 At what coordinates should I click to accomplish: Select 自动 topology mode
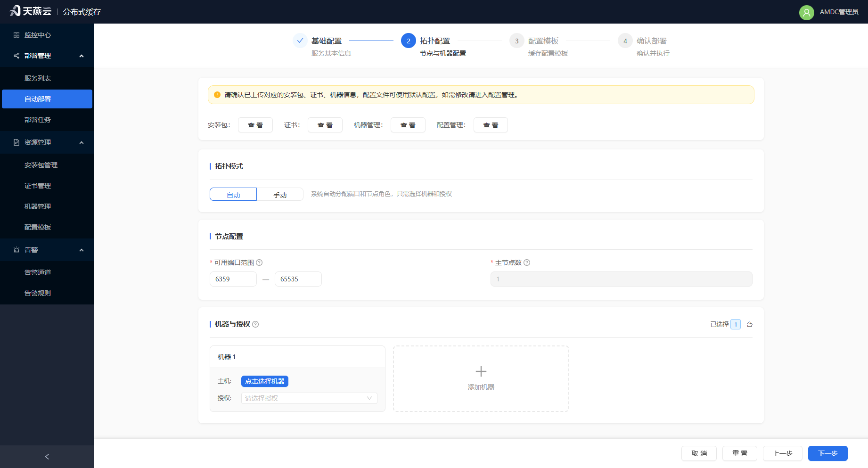(x=233, y=194)
